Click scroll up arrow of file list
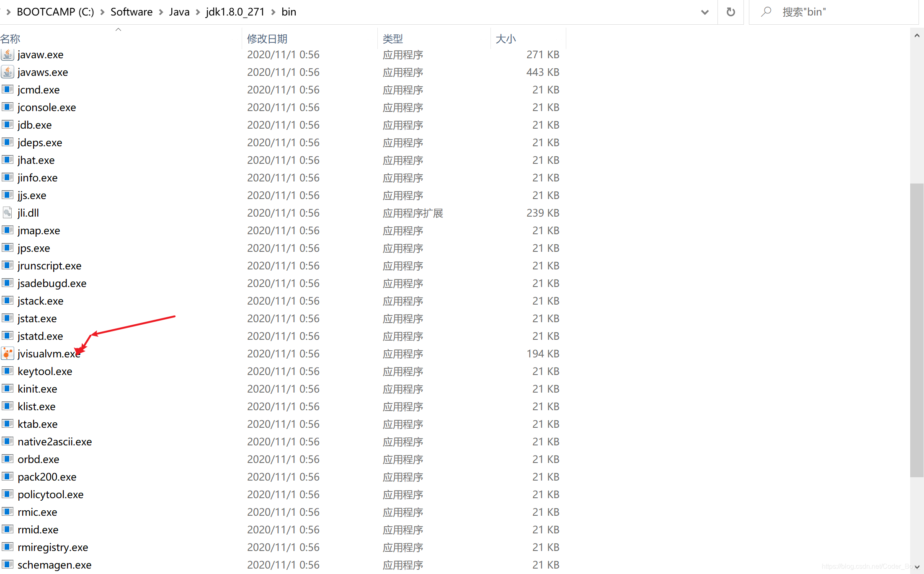Screen dimensions: 924x574 [x=917, y=36]
